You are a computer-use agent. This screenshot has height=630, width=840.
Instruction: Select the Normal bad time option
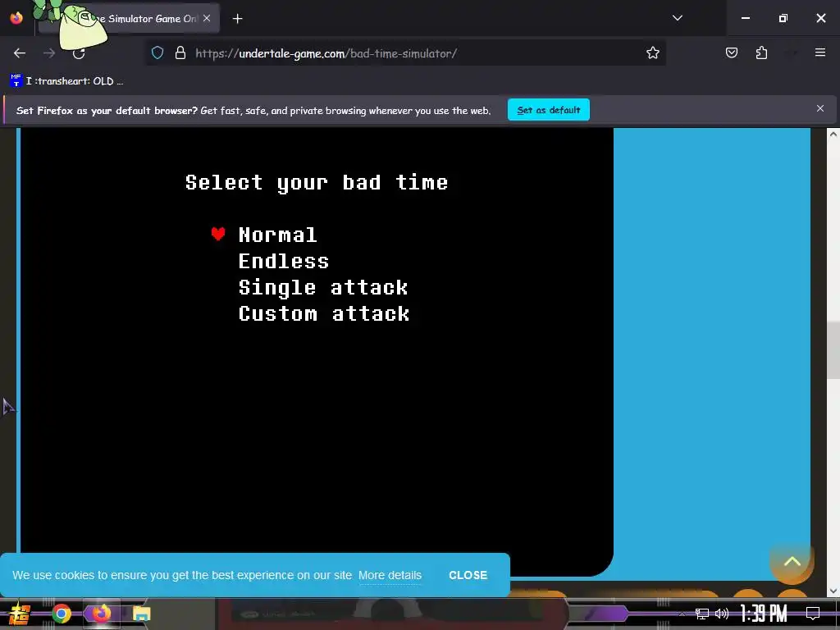[x=277, y=235]
